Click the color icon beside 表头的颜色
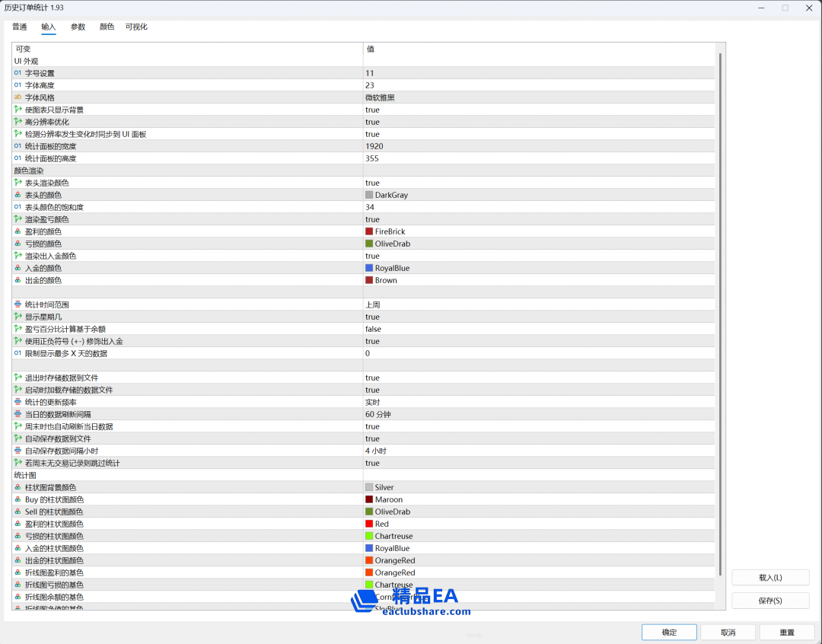The image size is (822, 644). (18, 195)
